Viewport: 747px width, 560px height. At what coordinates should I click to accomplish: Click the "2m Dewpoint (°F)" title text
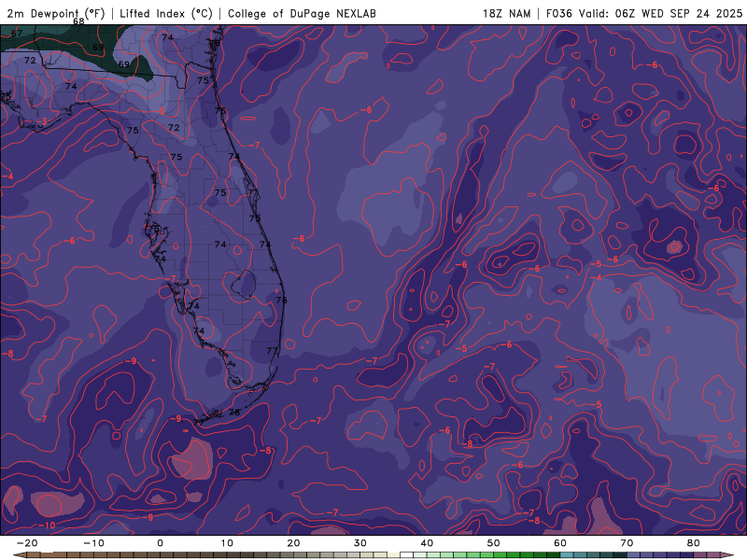tap(56, 13)
